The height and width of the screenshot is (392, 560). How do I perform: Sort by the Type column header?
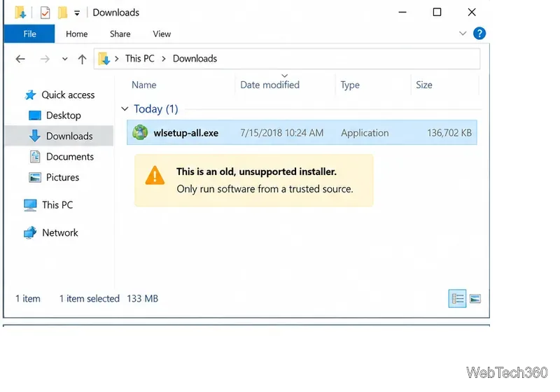tap(349, 85)
